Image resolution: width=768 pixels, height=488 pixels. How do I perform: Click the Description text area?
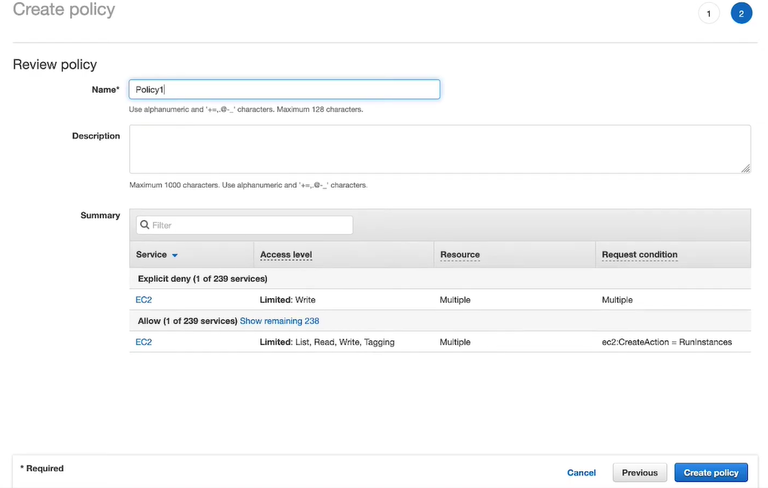(x=439, y=149)
